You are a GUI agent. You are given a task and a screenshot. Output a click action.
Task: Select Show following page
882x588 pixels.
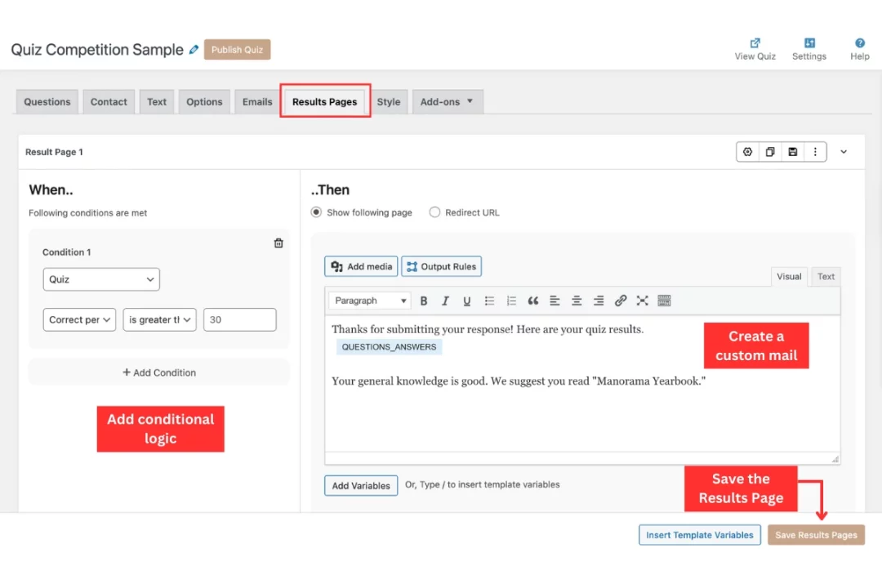click(x=316, y=212)
